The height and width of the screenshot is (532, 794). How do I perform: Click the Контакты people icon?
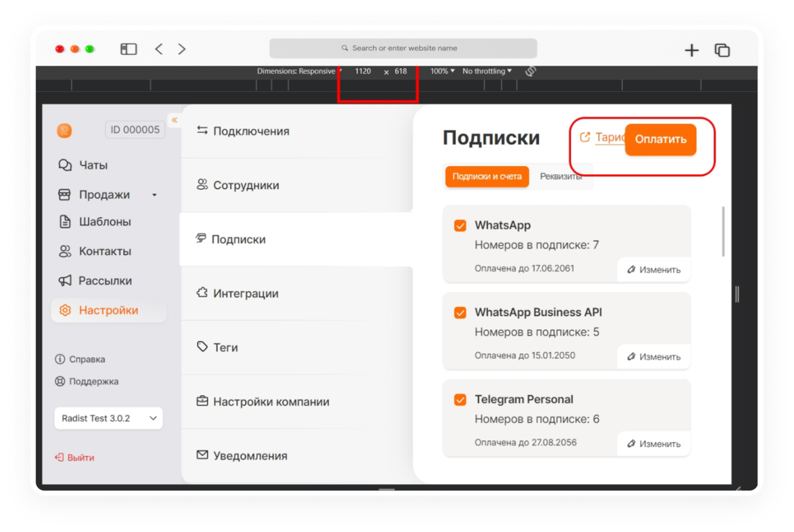coord(65,251)
